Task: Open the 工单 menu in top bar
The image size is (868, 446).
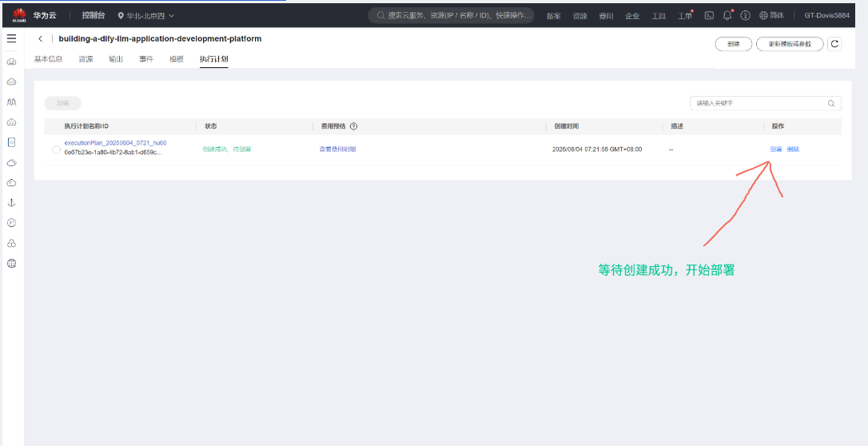Action: click(x=684, y=15)
